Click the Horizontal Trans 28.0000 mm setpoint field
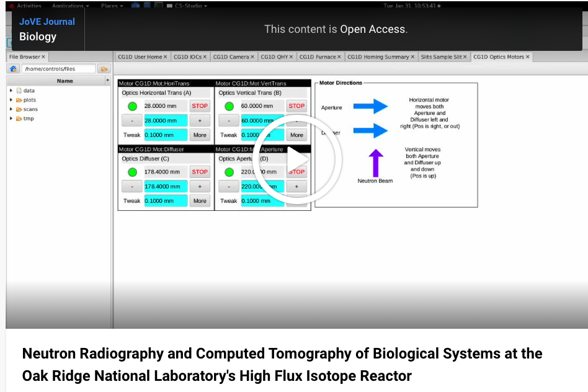The width and height of the screenshot is (588, 392). 166,120
